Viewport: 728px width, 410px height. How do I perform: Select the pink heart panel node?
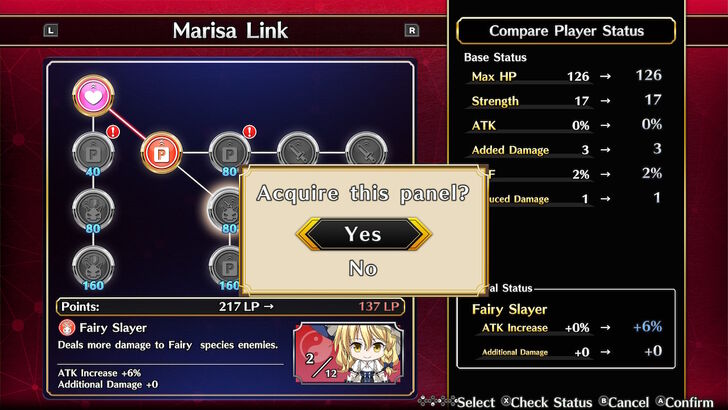pos(93,96)
